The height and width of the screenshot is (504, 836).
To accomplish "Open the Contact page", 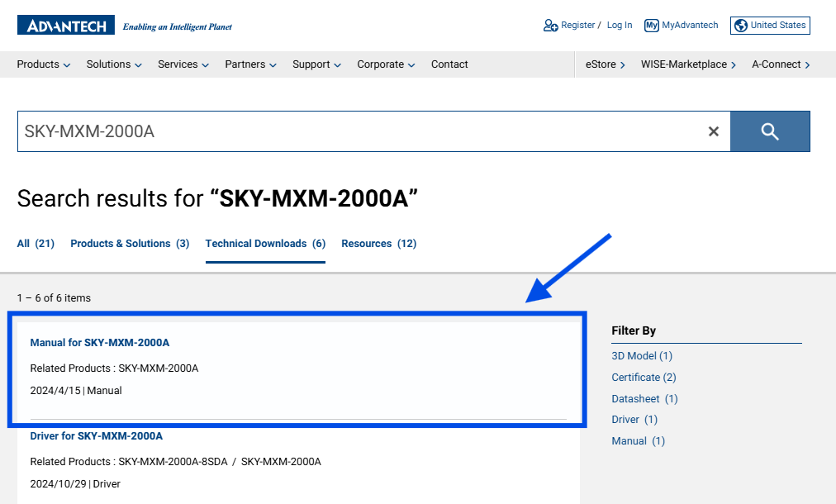I will [x=449, y=64].
